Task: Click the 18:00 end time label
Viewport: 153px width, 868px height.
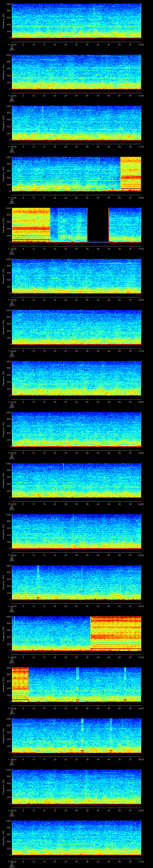Action: 141,198
